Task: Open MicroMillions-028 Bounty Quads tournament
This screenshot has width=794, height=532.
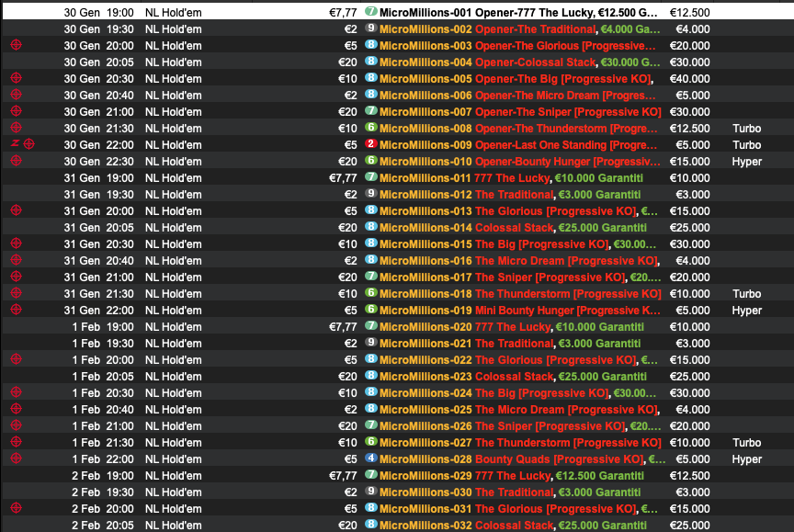Action: pos(522,459)
